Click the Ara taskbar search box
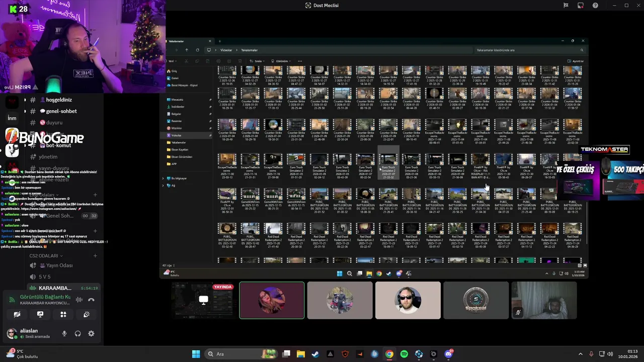The image size is (644, 362). coord(240,354)
